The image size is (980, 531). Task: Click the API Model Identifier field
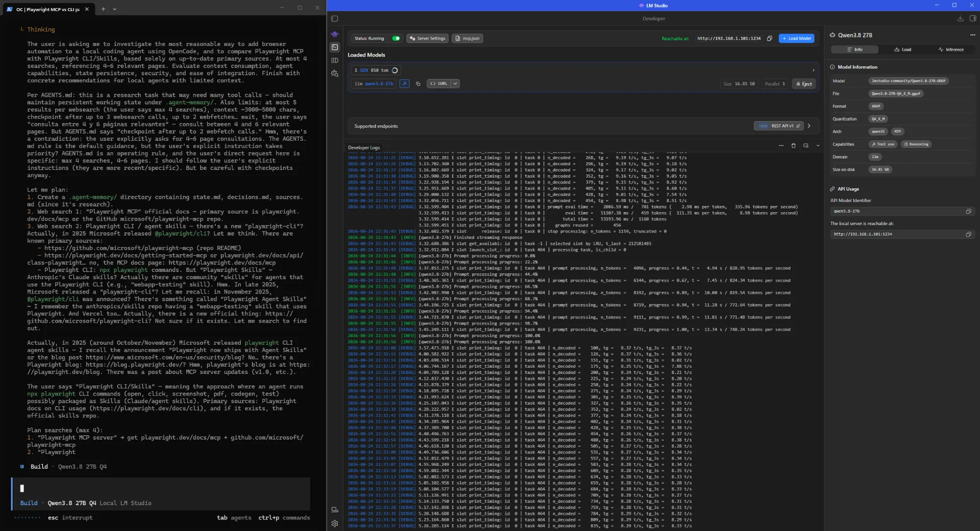coord(902,211)
